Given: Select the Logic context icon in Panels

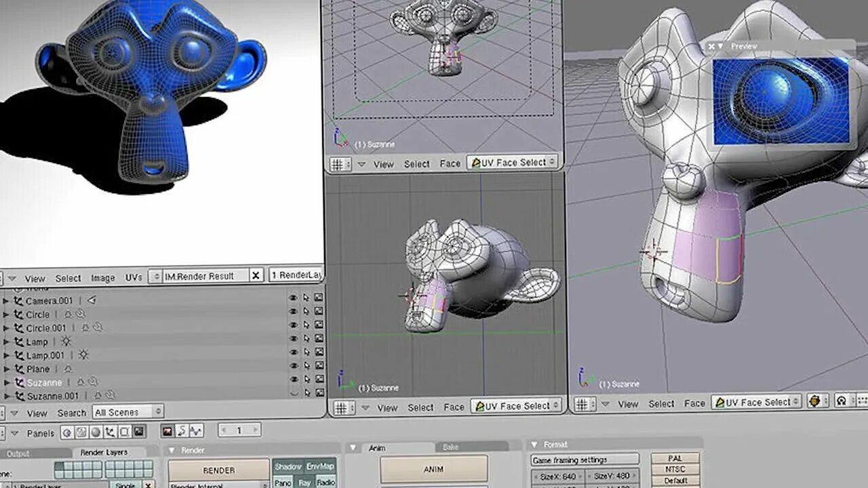Looking at the screenshot, I should 66,432.
